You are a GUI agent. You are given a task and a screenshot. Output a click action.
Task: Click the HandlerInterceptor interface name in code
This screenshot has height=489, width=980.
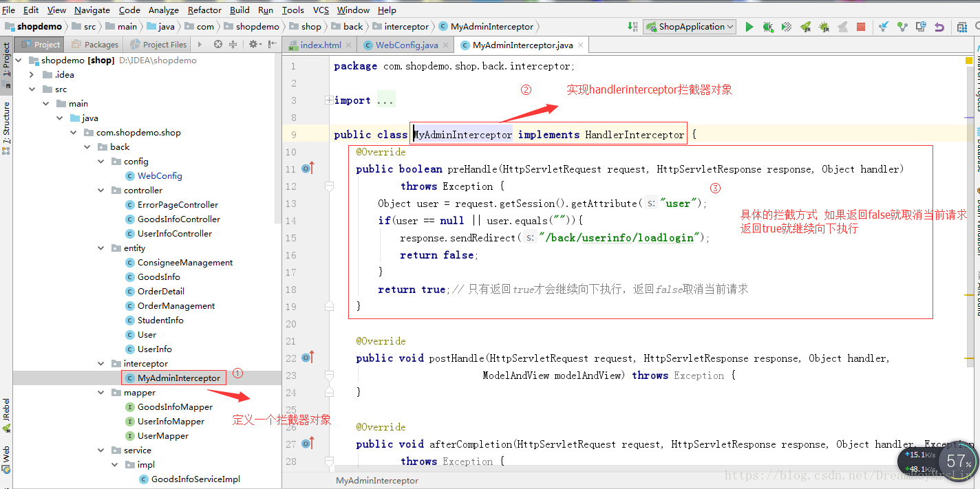(635, 135)
